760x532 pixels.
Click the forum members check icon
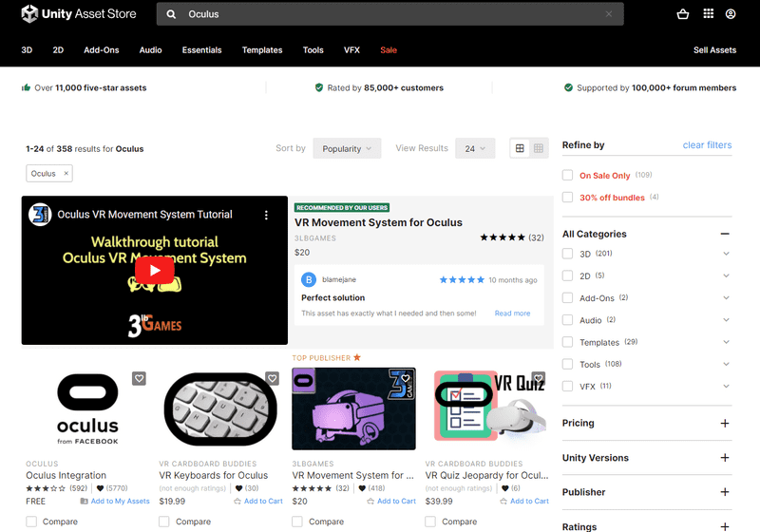(568, 87)
